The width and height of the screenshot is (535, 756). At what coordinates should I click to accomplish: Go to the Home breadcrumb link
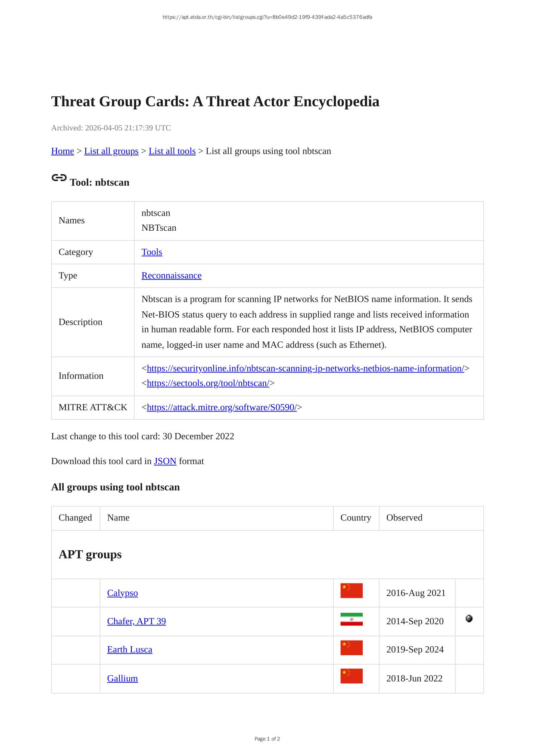click(62, 151)
